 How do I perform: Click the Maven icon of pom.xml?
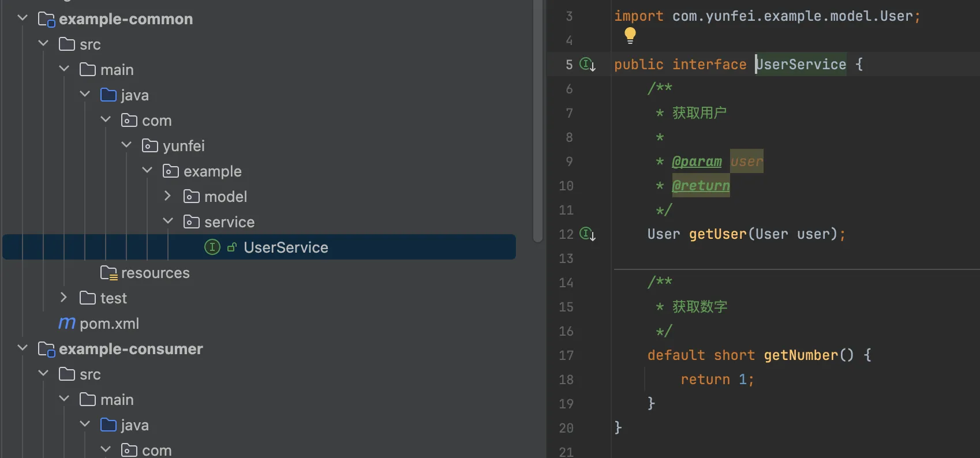point(67,323)
